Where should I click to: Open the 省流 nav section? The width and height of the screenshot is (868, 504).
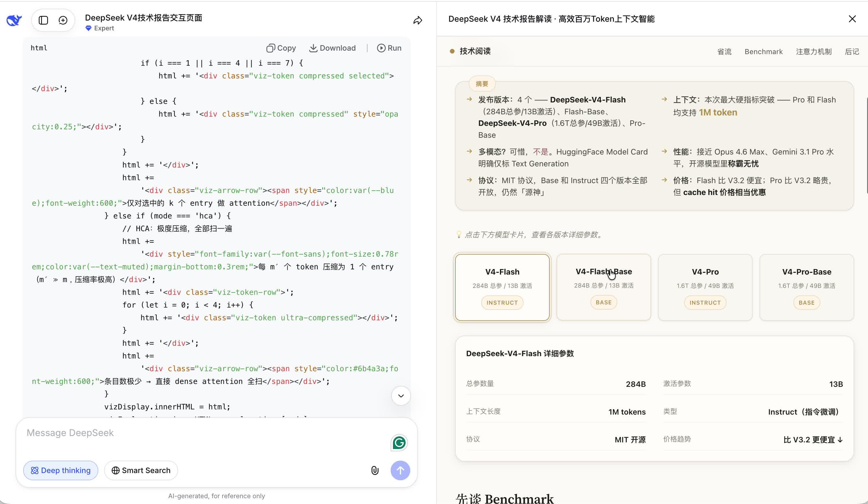tap(724, 52)
